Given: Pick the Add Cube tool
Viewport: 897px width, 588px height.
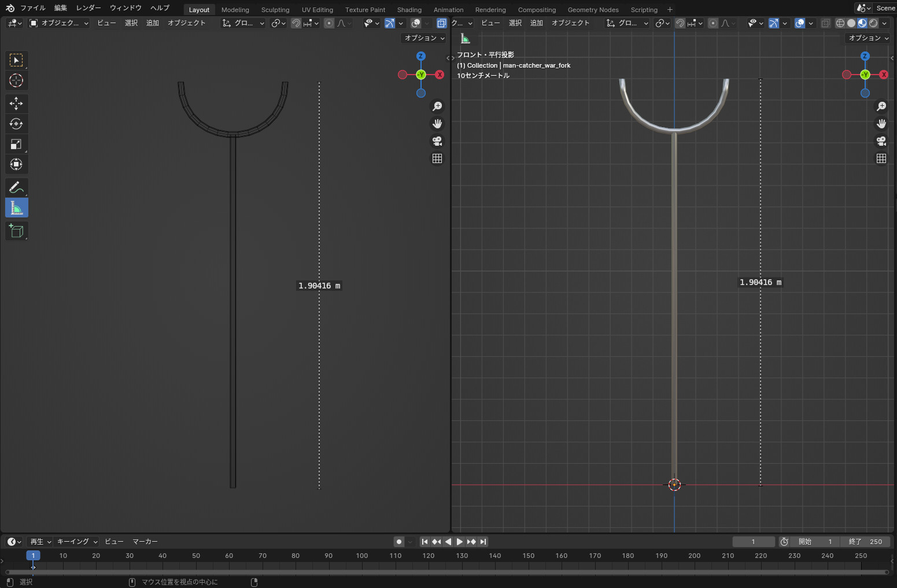Looking at the screenshot, I should pyautogui.click(x=16, y=231).
